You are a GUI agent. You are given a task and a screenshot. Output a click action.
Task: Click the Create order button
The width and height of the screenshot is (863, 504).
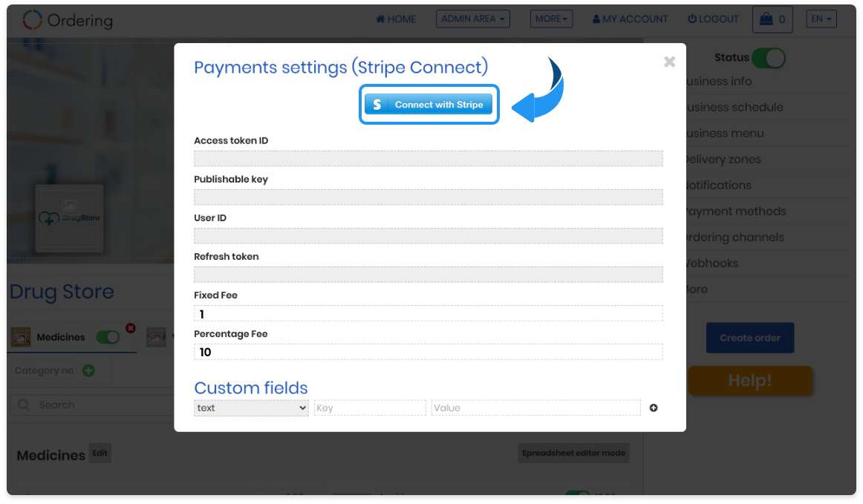[750, 338]
